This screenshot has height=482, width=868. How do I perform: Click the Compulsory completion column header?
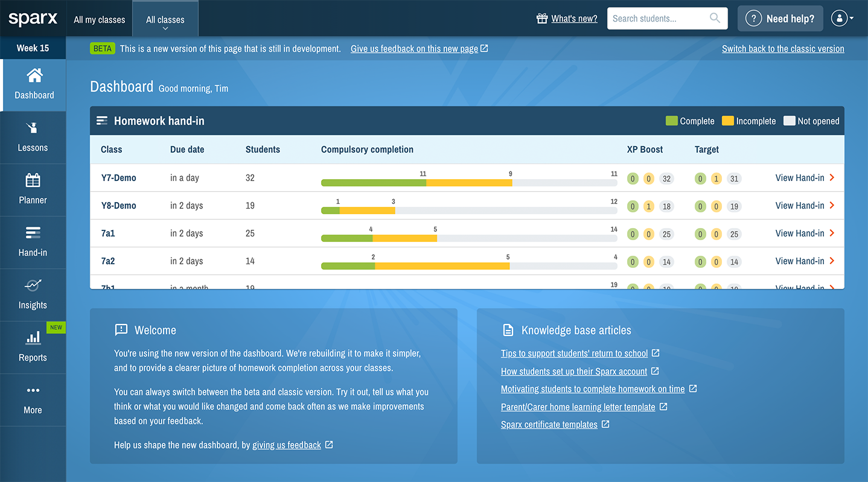coord(367,150)
